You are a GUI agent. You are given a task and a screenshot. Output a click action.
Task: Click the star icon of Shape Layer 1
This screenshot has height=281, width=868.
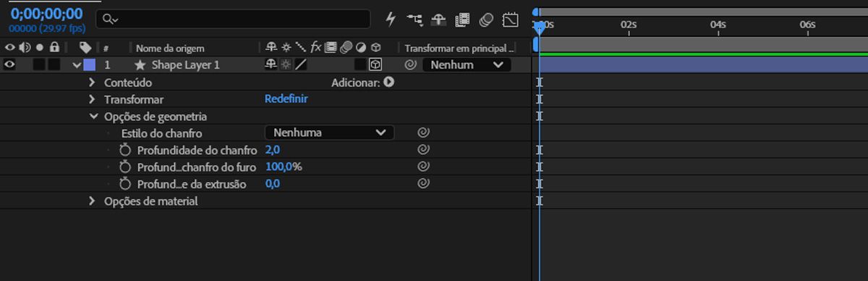pyautogui.click(x=140, y=64)
